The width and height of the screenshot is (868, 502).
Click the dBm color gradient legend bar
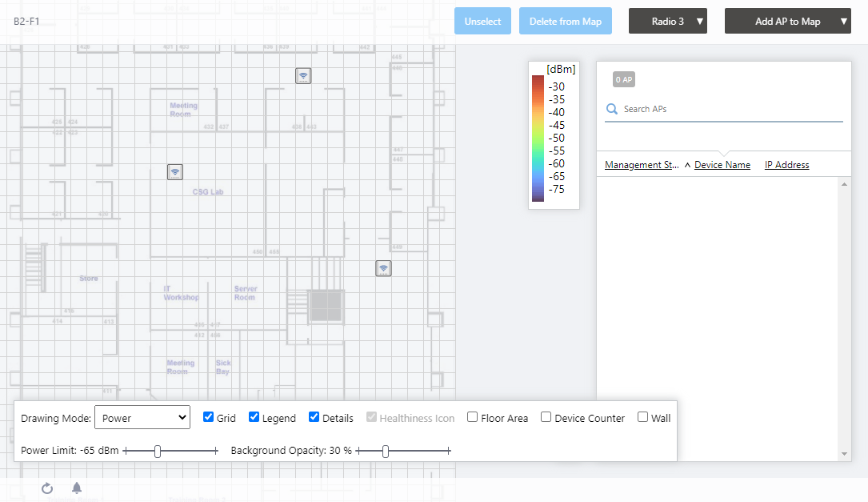(x=538, y=139)
